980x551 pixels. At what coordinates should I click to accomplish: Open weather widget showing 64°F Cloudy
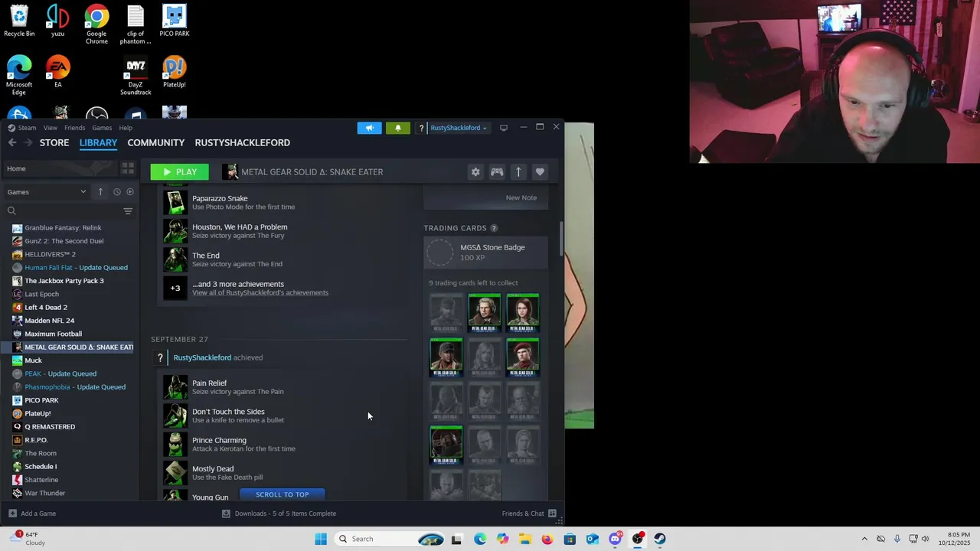click(x=29, y=539)
